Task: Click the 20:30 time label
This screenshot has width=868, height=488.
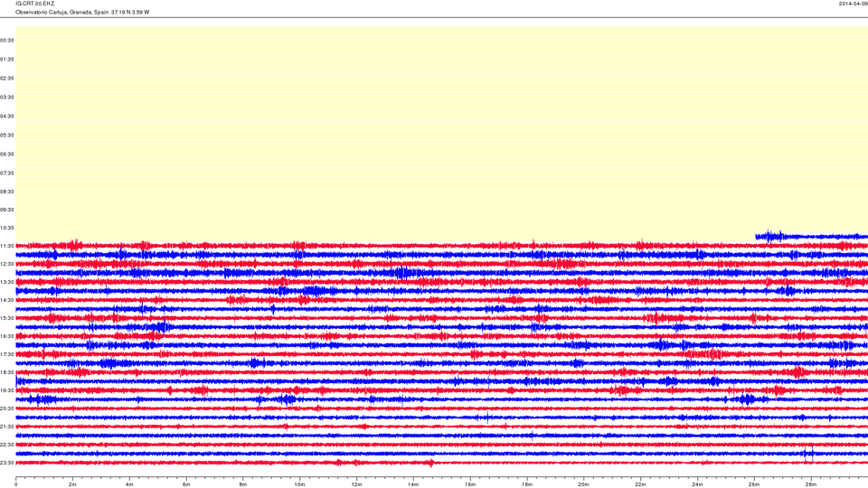Action: (x=7, y=408)
